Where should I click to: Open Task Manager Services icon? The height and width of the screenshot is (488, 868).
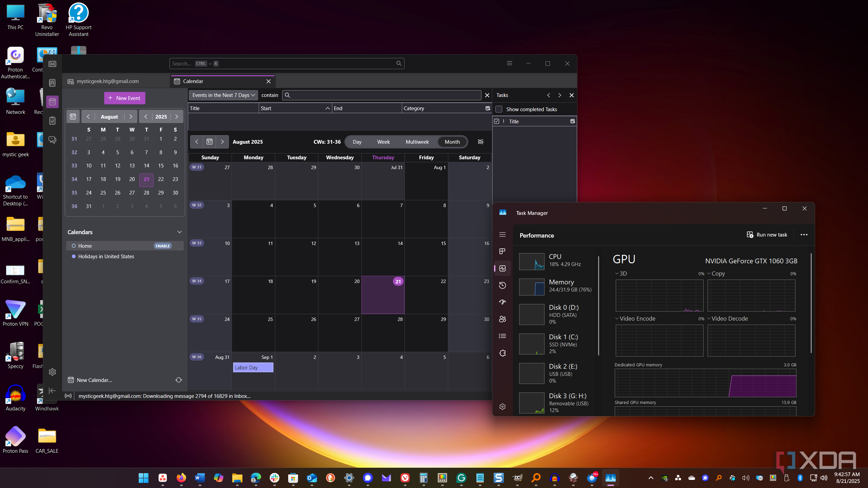[502, 353]
